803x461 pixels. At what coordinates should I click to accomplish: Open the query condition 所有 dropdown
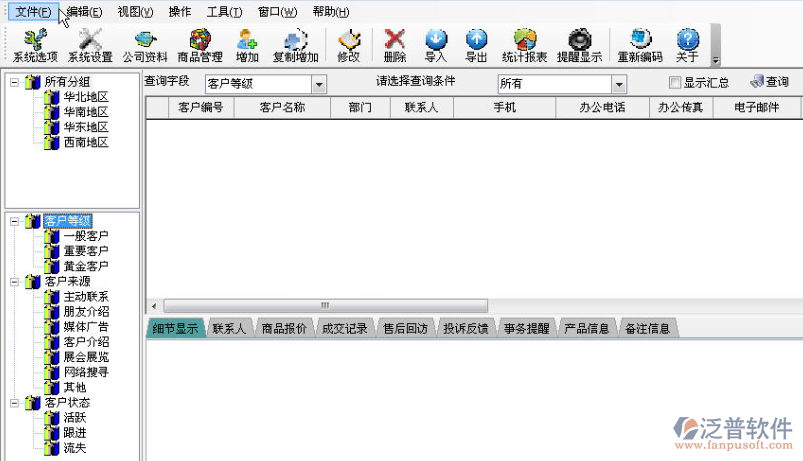click(618, 85)
